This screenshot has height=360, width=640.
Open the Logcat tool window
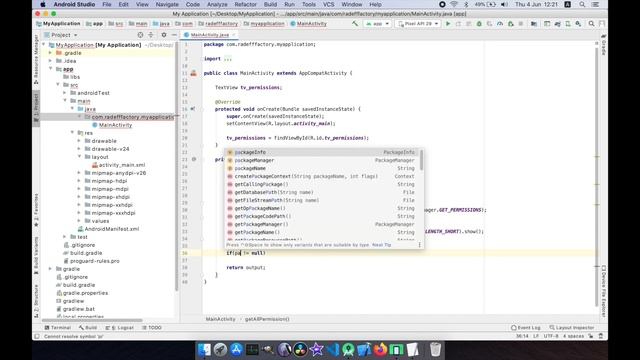120,328
